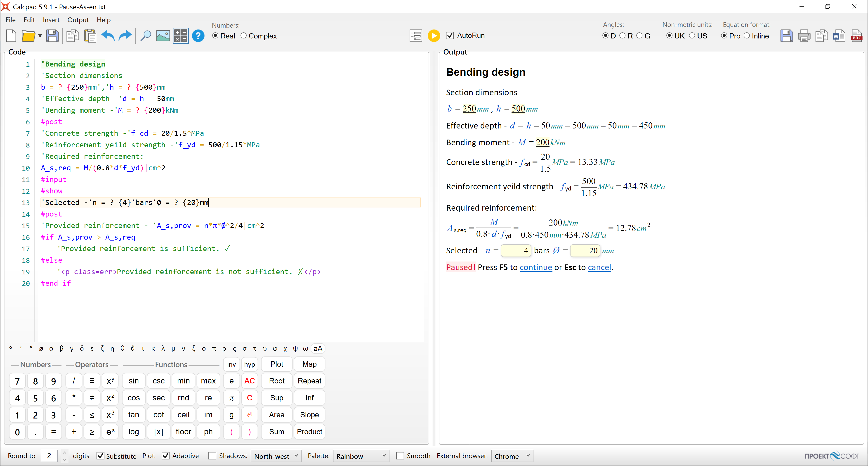The width and height of the screenshot is (868, 466).
Task: Increase Round to digits with the stepper
Action: tap(64, 453)
